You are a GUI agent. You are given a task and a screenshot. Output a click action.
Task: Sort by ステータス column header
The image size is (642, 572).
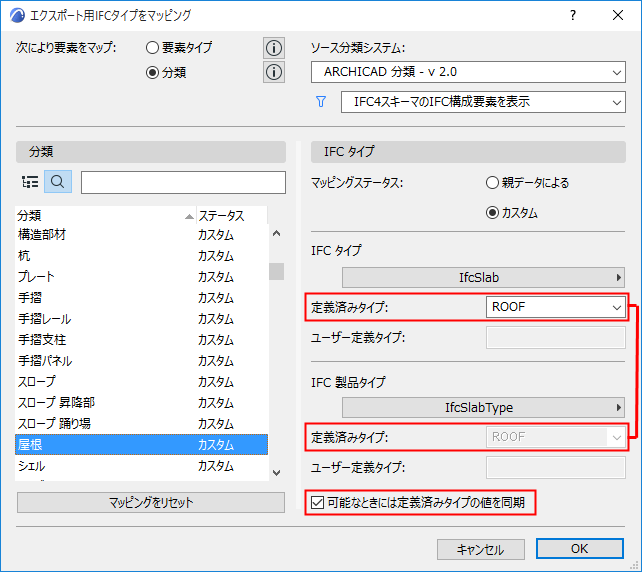(x=232, y=215)
